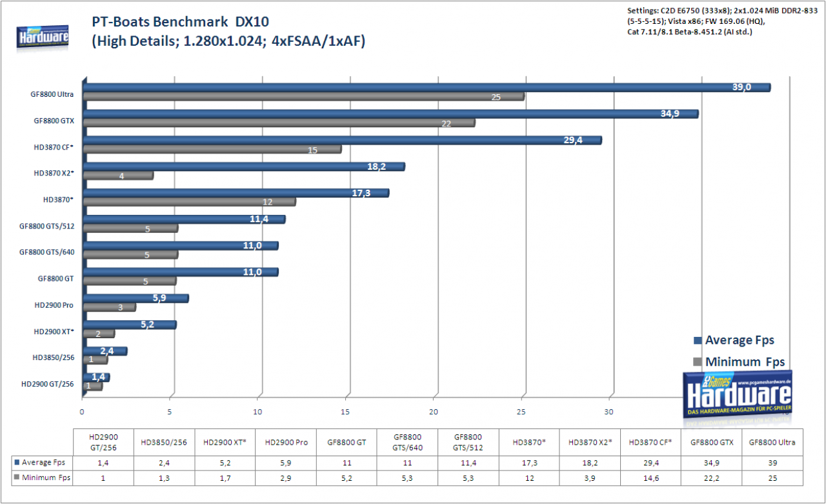
Task: Click the table cell showing "14,6"
Action: 650,478
